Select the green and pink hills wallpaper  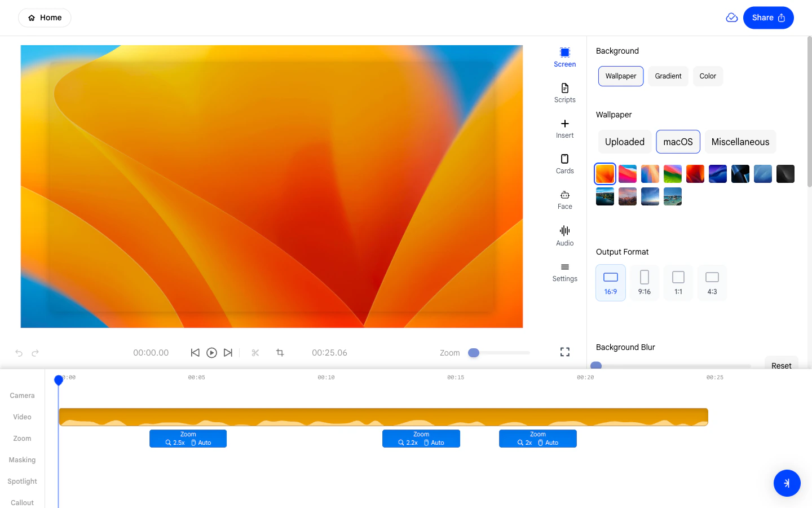673,174
